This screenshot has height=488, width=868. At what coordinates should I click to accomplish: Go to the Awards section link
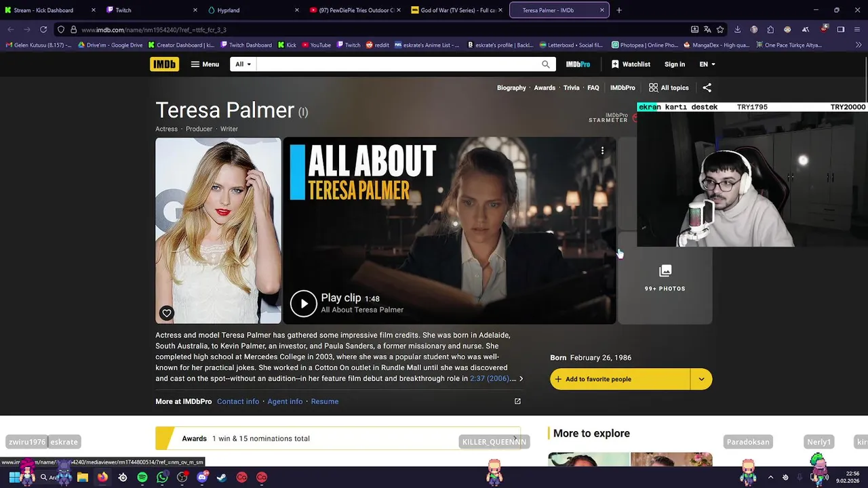(545, 87)
